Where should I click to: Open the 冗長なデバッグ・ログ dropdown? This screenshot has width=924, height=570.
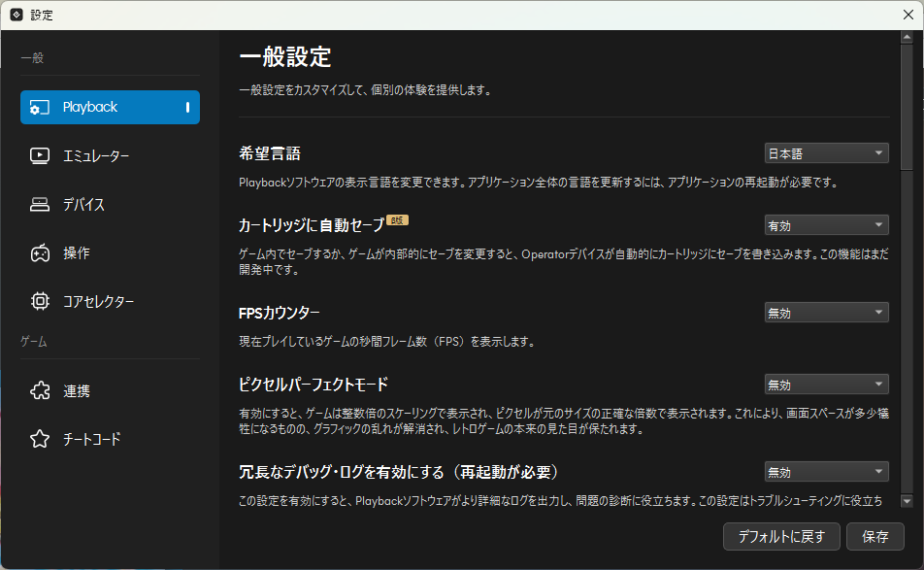826,472
